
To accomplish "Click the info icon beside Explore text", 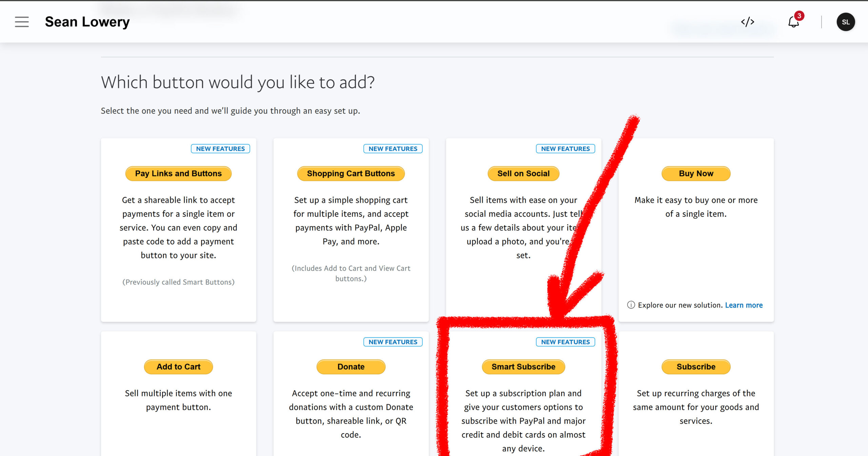I will click(631, 305).
